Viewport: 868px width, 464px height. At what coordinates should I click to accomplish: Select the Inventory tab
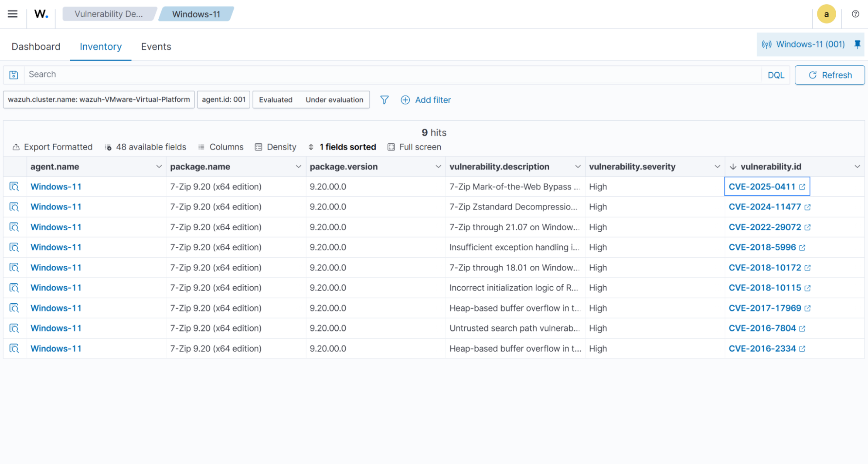(101, 47)
